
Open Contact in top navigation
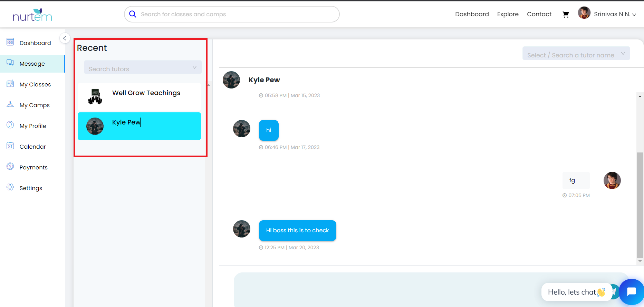click(x=539, y=14)
